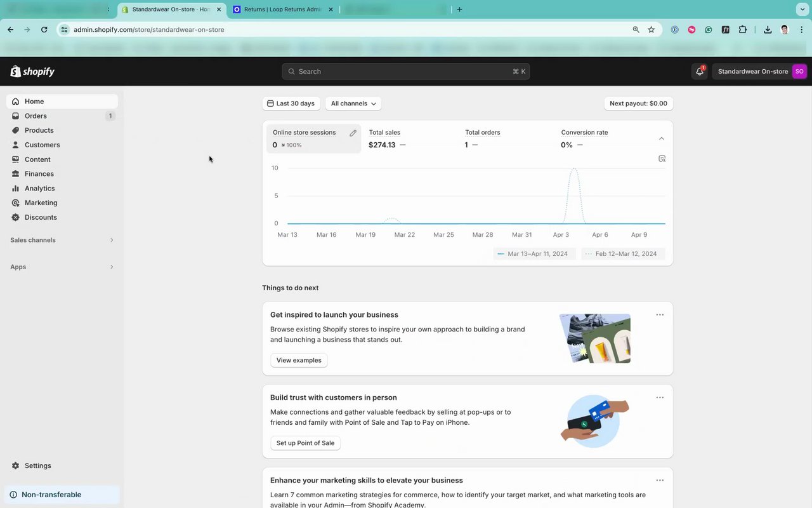Click the Shopify logo

32,72
